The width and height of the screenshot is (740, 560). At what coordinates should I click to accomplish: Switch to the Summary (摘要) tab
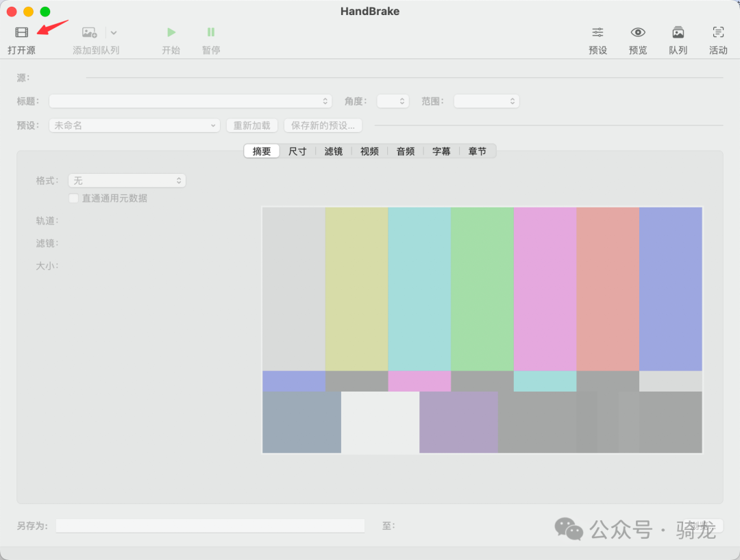262,151
